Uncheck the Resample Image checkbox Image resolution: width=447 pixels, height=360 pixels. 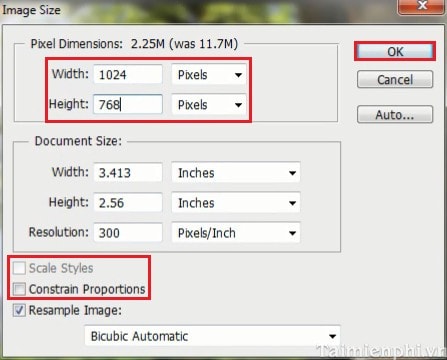point(19,310)
